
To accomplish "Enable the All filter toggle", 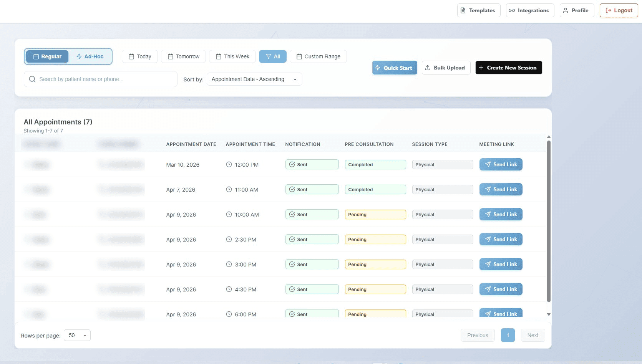I will 273,56.
